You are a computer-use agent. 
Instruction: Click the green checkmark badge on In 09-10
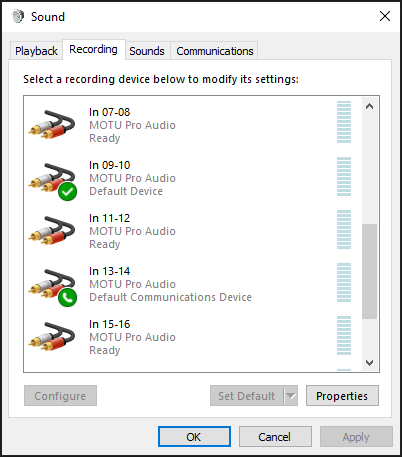[x=67, y=192]
